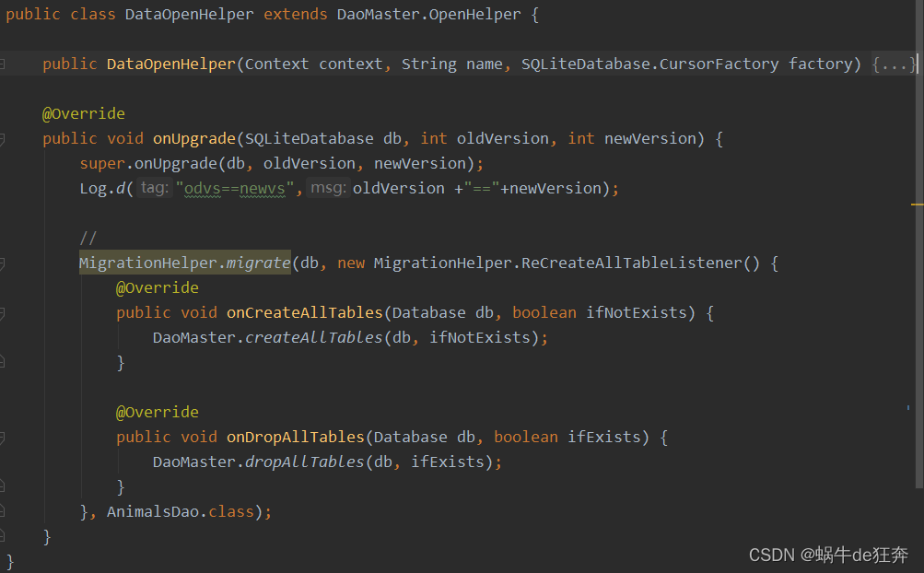Click Log.d method call
Image resolution: width=924 pixels, height=573 pixels.
[x=102, y=189]
